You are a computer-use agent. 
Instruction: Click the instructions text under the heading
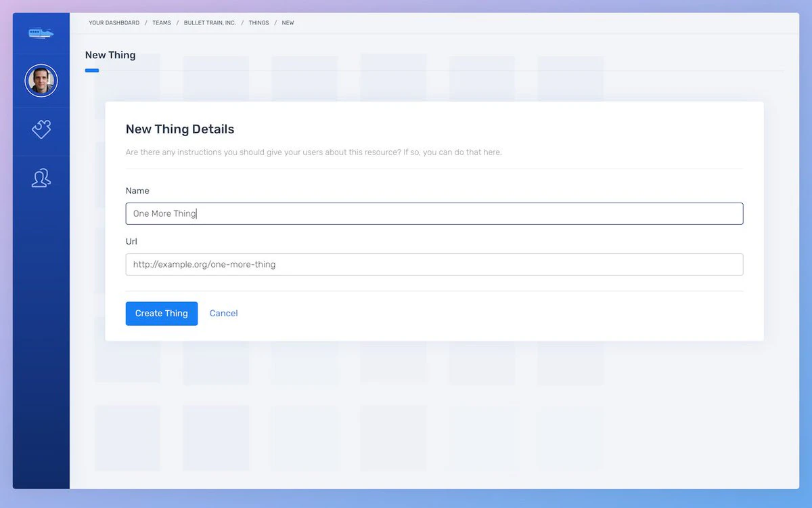click(313, 152)
